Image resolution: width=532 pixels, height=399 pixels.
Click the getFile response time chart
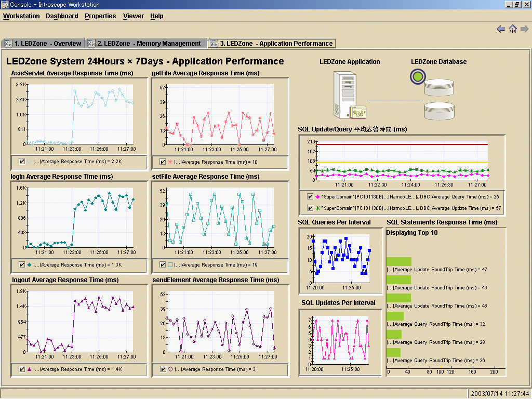pos(220,116)
